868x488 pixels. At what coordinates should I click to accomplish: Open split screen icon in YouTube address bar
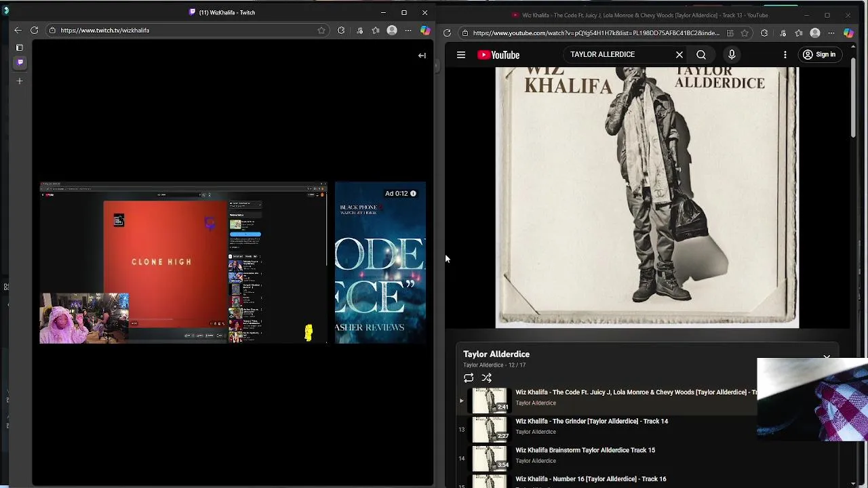[730, 33]
